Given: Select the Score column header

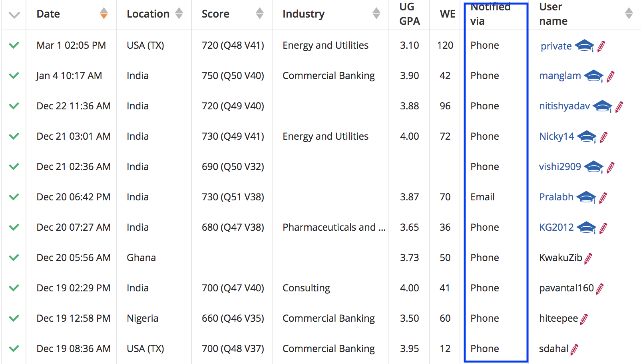Looking at the screenshot, I should 215,14.
